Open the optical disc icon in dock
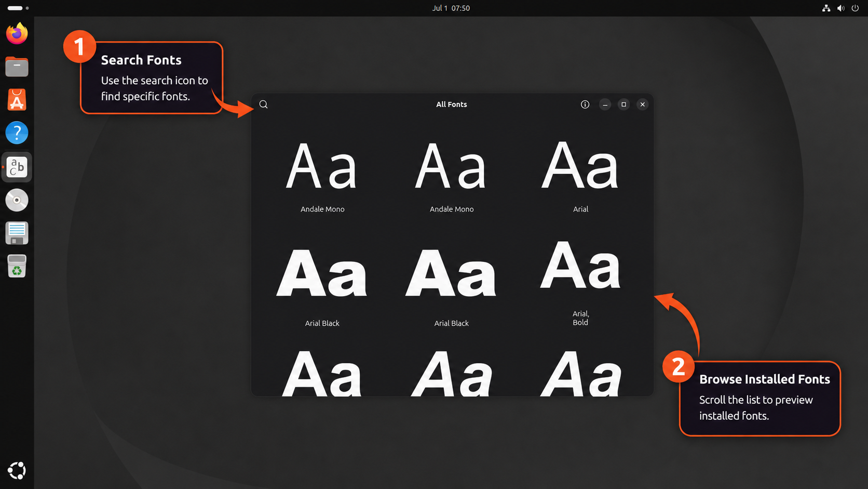Screen dimensions: 868x489 [x=17, y=200]
